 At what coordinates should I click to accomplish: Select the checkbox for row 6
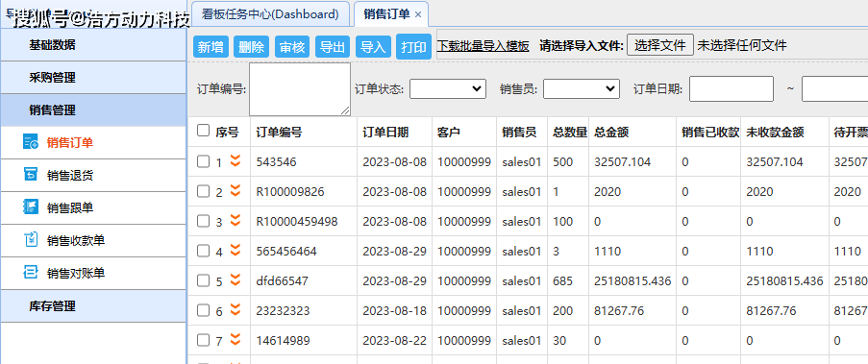tap(203, 310)
